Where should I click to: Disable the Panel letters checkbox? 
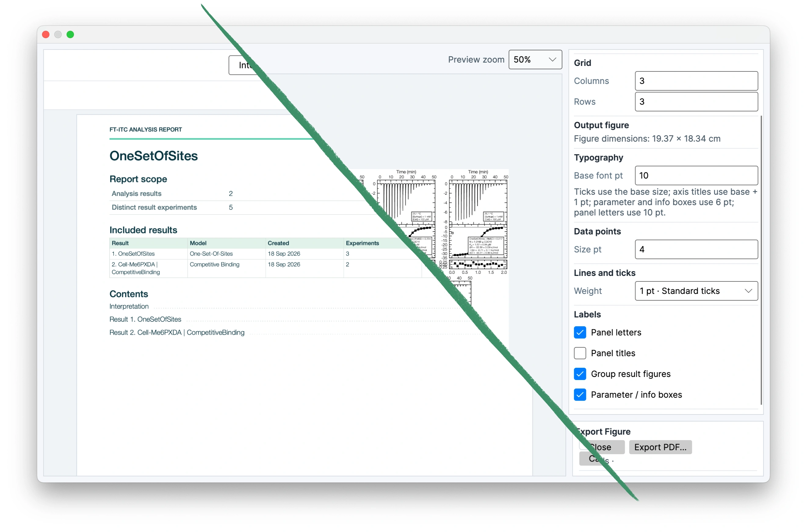coord(580,332)
